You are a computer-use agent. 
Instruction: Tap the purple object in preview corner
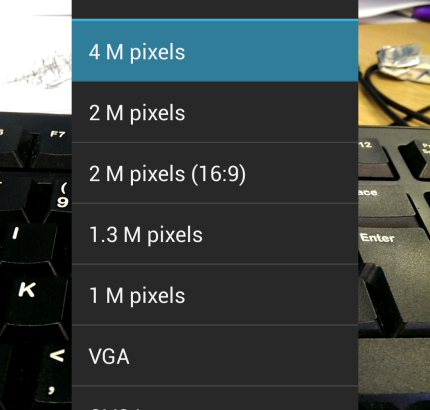pos(421,12)
